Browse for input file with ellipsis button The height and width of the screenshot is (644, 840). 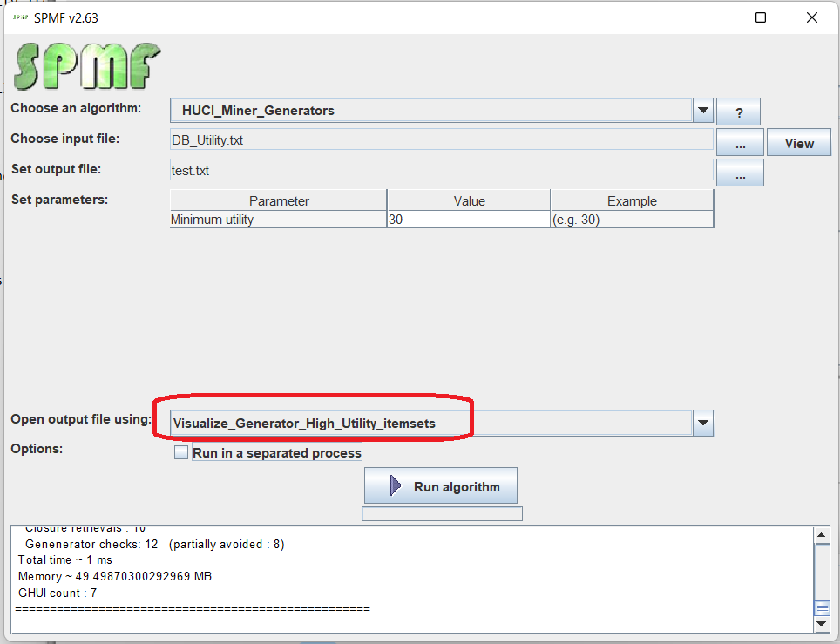740,143
